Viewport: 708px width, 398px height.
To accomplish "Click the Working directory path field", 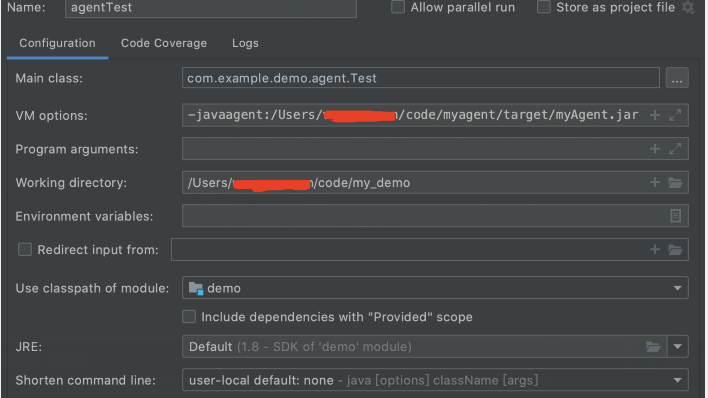I will point(435,183).
